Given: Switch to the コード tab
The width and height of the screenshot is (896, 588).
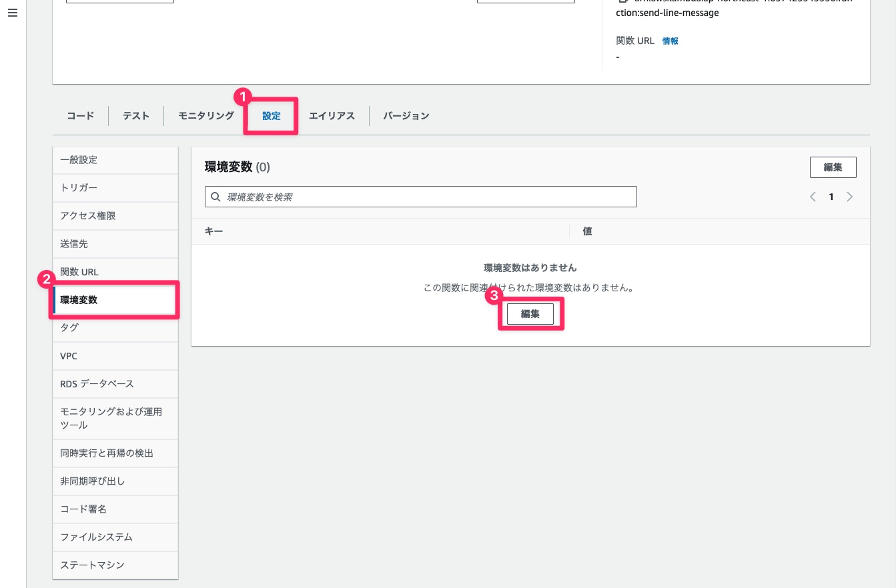Looking at the screenshot, I should [x=80, y=115].
